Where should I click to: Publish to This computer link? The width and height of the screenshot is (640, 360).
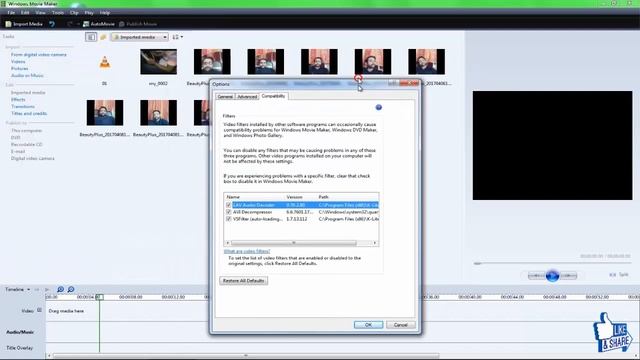tap(26, 131)
